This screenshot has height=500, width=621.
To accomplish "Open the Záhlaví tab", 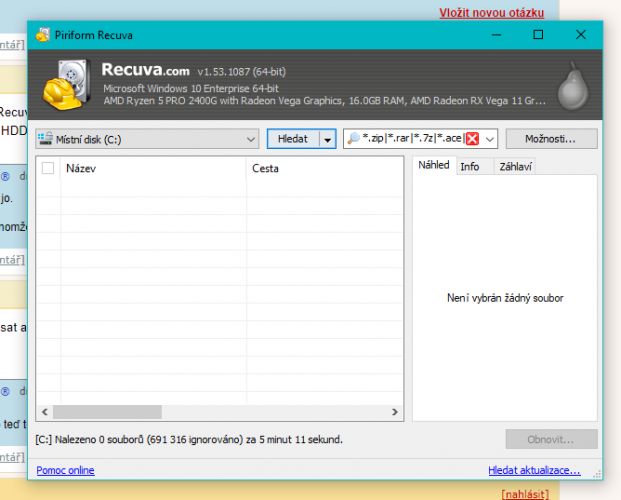I will click(x=515, y=167).
